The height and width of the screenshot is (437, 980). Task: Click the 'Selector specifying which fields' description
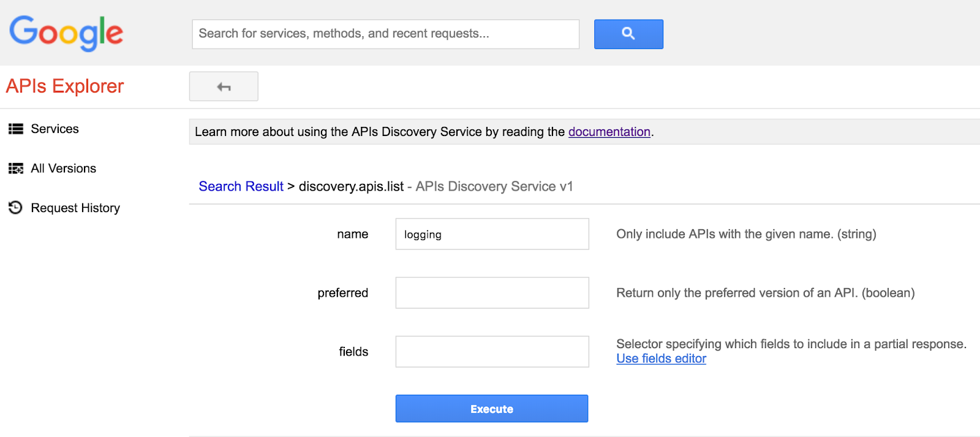791,344
